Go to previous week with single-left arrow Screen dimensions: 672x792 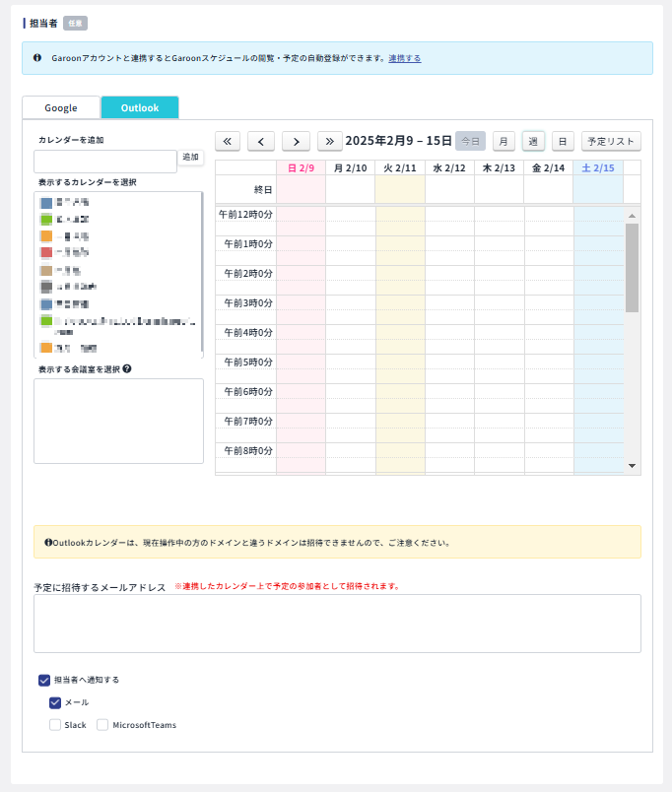[261, 141]
